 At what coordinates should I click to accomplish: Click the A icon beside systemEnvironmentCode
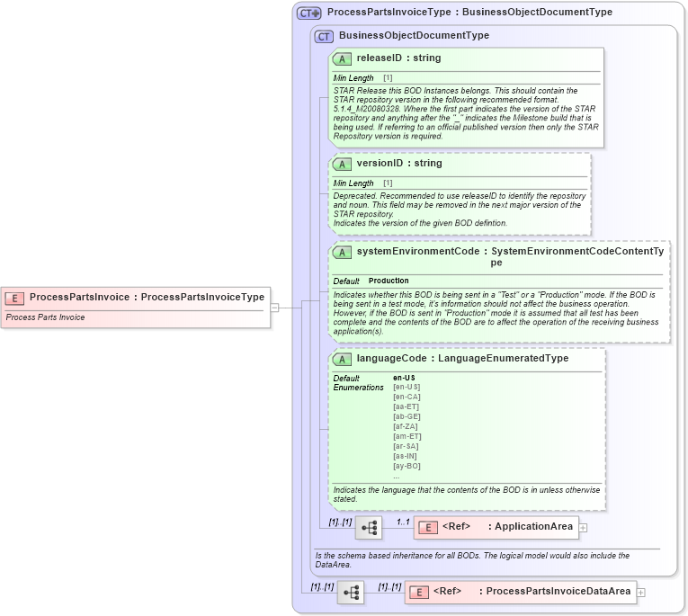(x=342, y=253)
